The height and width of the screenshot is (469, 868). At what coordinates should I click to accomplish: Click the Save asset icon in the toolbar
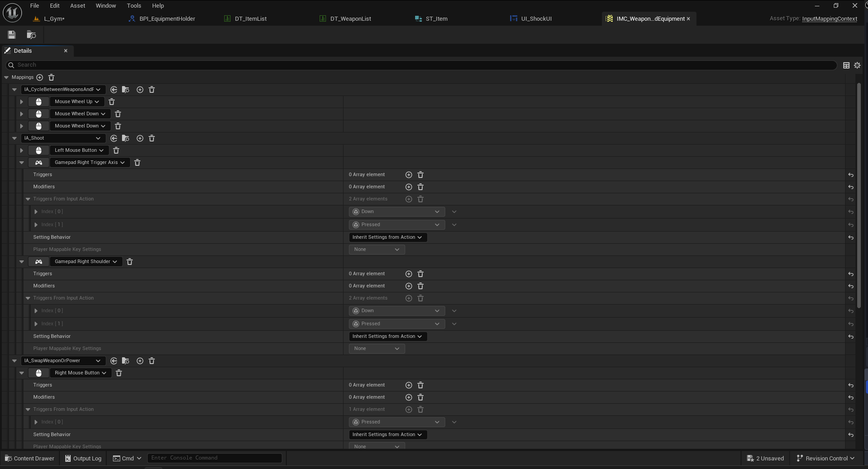point(12,35)
